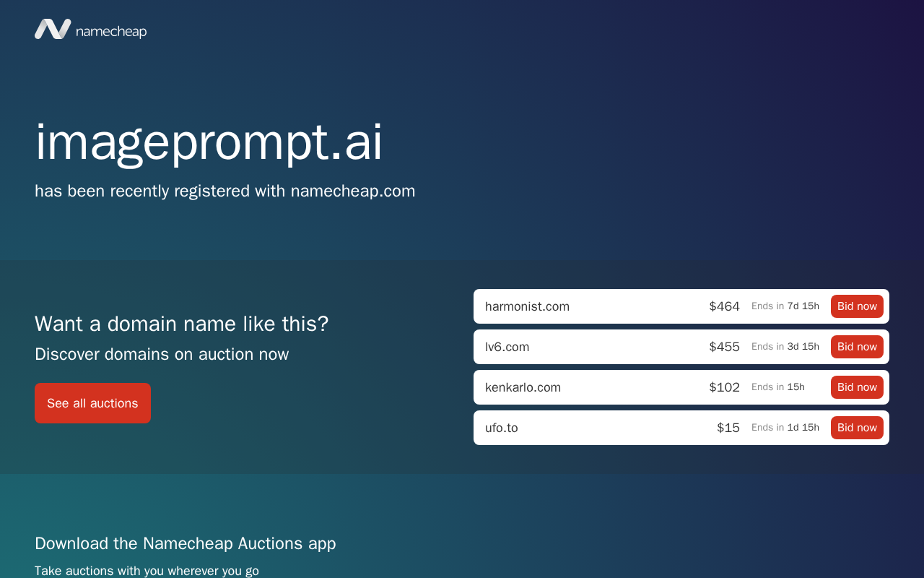Click Download the Namecheap Auctions app heading

tap(186, 543)
